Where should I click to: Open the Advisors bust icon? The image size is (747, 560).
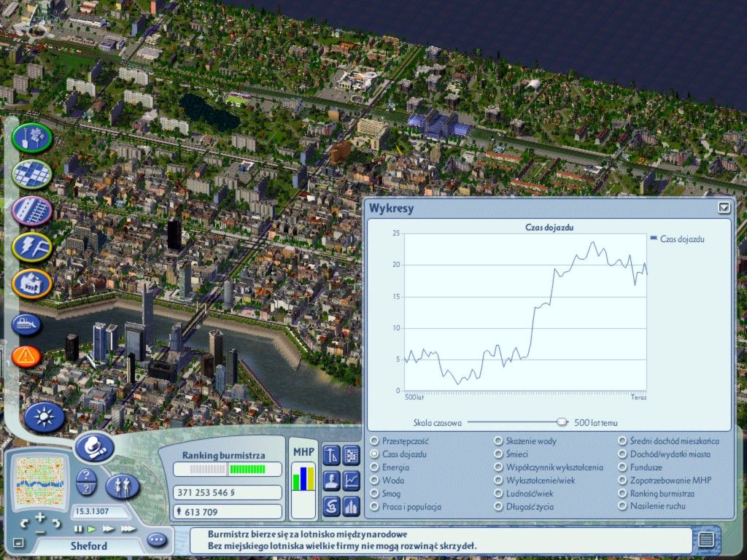pyautogui.click(x=331, y=481)
